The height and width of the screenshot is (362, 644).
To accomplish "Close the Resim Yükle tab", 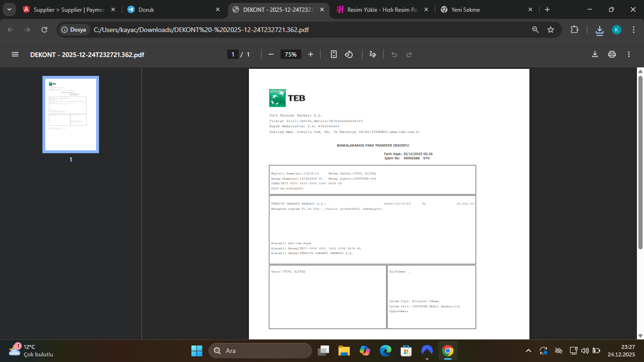I will [426, 9].
